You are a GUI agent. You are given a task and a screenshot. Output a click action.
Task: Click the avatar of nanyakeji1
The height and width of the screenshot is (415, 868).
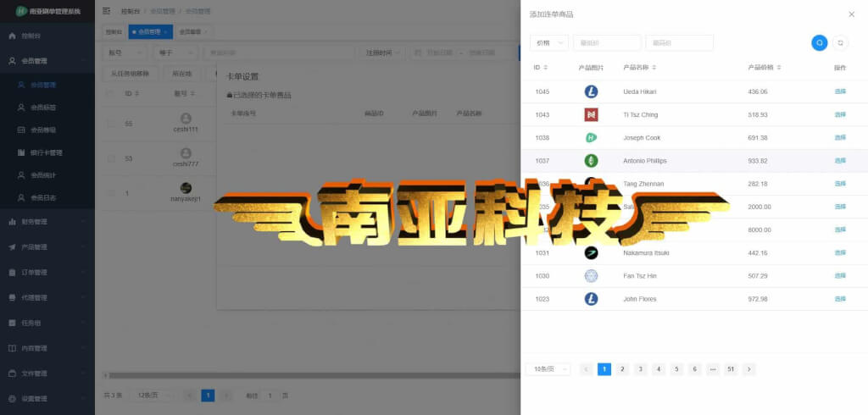(x=186, y=188)
